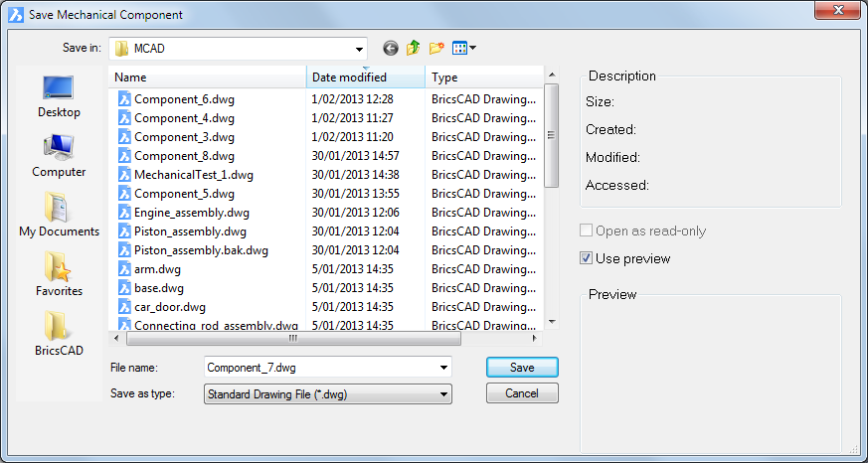
Task: Open Desktop in the places sidebar
Action: 59,97
